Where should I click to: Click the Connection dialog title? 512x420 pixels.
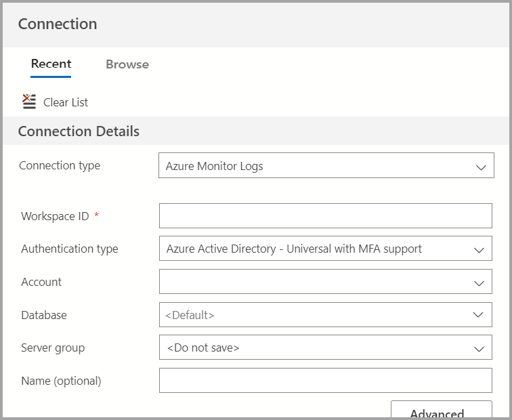click(x=58, y=24)
